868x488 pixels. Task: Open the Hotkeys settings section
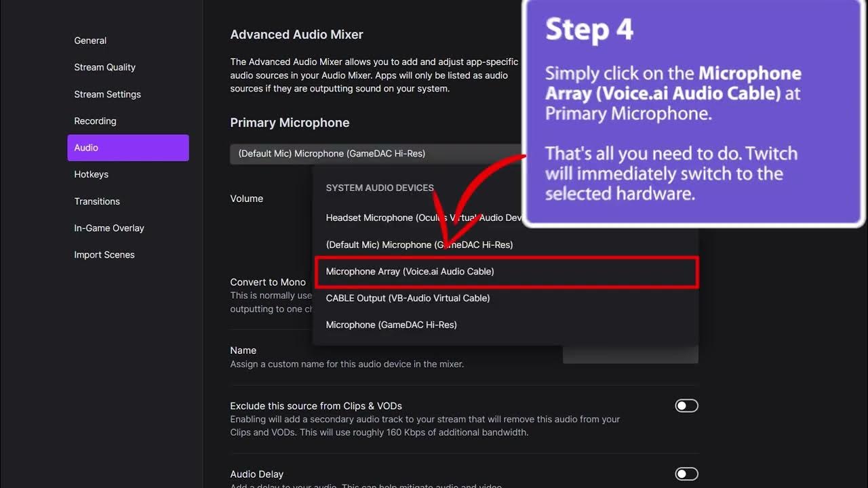pyautogui.click(x=91, y=174)
